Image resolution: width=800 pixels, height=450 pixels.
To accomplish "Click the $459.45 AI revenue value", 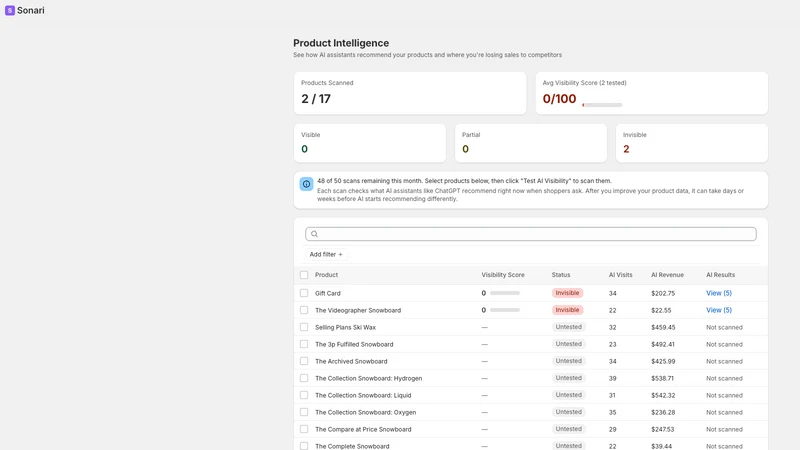I will [x=663, y=328].
